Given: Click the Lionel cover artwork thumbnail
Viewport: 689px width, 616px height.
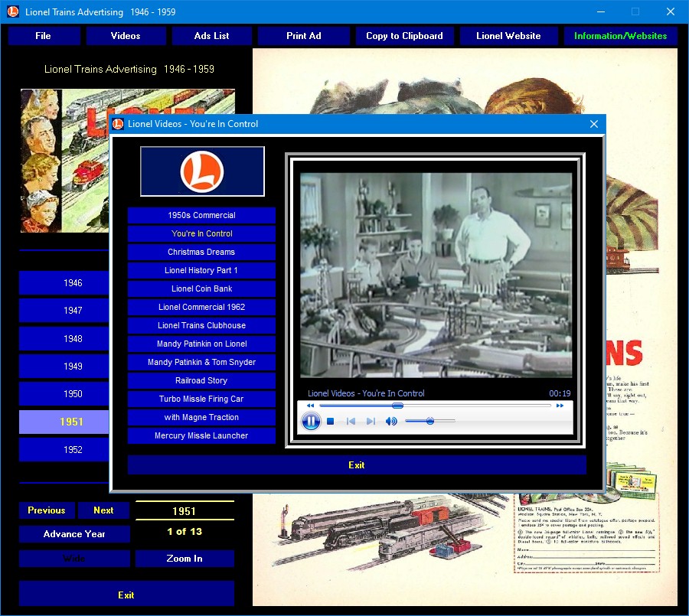Looking at the screenshot, I should click(x=64, y=161).
